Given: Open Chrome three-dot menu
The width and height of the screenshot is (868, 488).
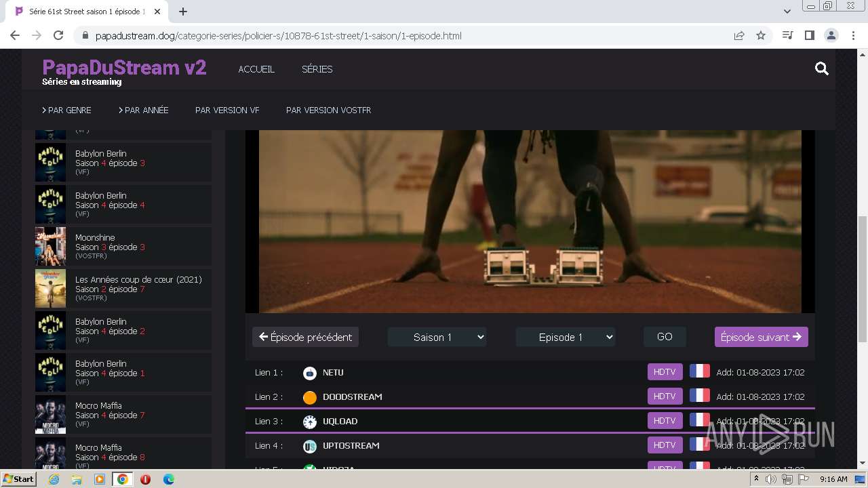Looking at the screenshot, I should 853,35.
